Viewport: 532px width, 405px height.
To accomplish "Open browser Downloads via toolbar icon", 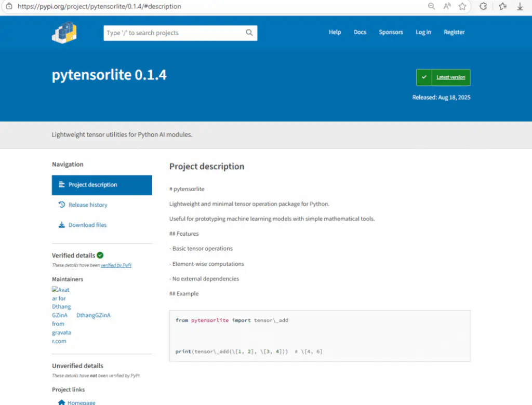I will coord(520,7).
